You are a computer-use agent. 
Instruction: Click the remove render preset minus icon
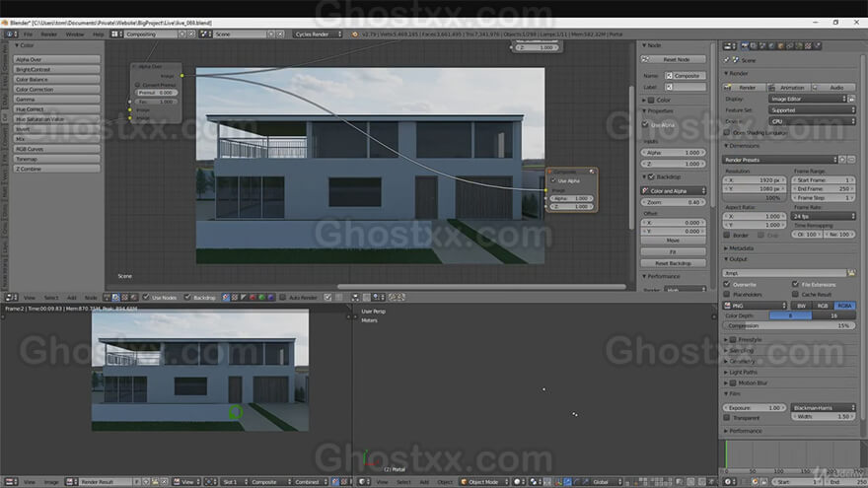(x=851, y=160)
